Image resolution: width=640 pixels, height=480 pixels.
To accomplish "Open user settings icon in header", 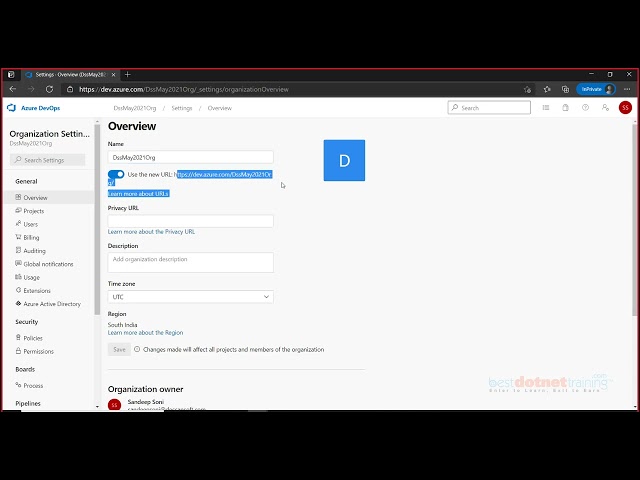I will coord(605,108).
